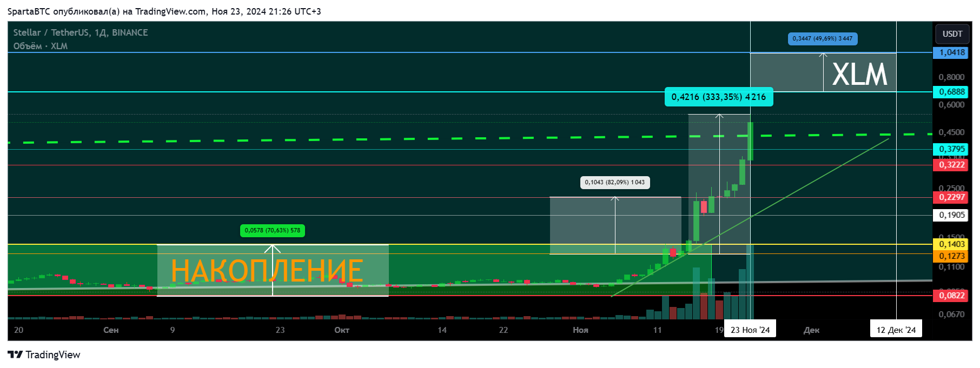Click the 0,0670 price scale value
The image size is (980, 368).
tap(951, 314)
